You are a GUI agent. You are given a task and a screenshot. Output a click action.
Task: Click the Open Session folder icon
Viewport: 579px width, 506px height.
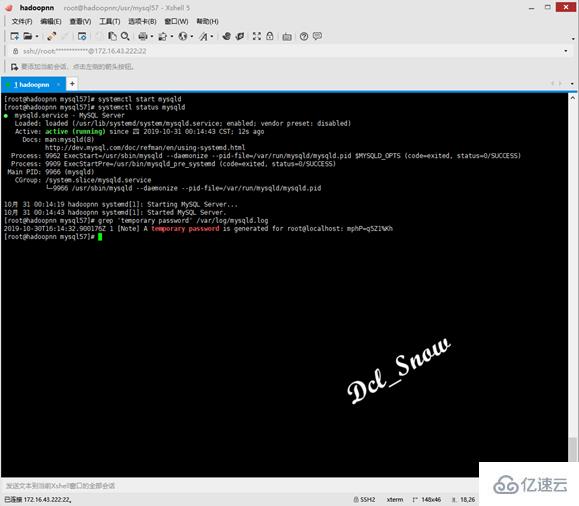pos(28,36)
